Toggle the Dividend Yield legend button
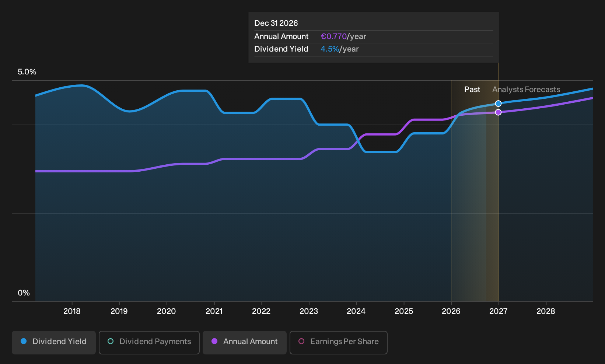The width and height of the screenshot is (605, 364). pos(54,342)
